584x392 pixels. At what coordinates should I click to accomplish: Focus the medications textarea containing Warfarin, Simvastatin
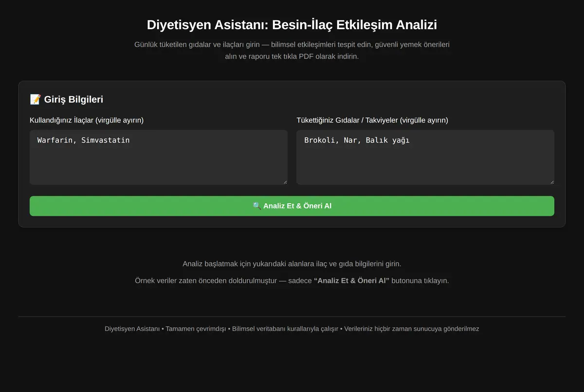[159, 157]
